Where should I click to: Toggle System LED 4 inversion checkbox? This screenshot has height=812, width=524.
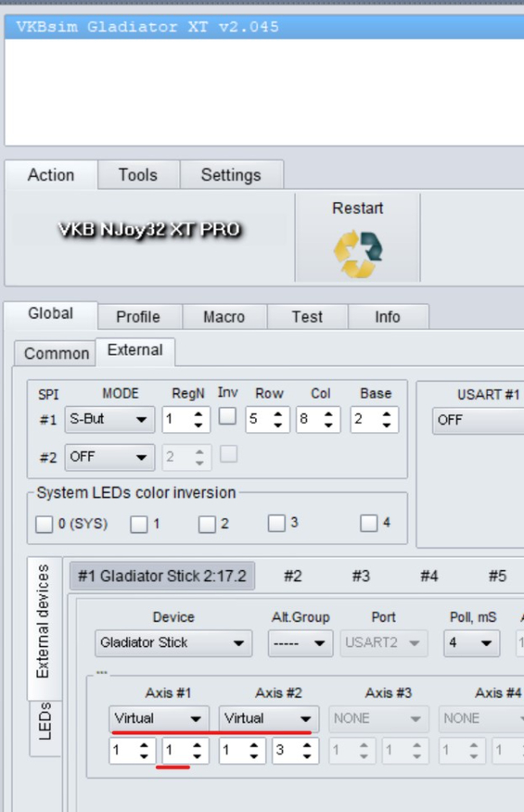pyautogui.click(x=369, y=523)
